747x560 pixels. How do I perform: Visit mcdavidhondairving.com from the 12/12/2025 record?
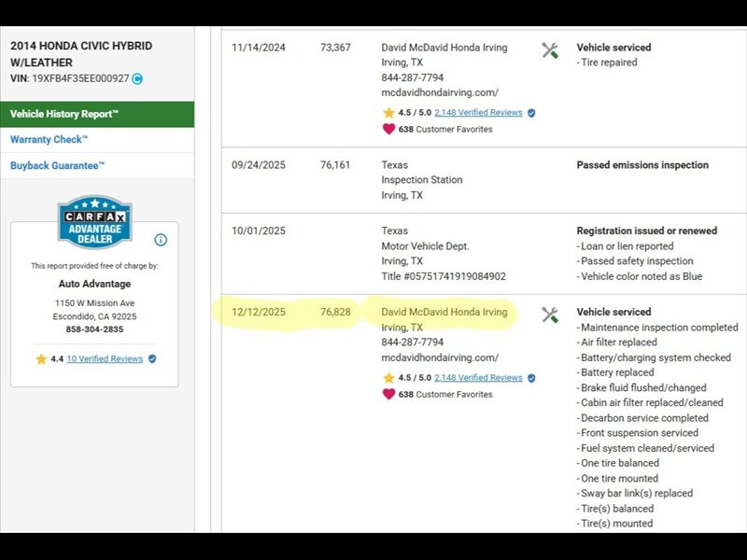(x=440, y=357)
